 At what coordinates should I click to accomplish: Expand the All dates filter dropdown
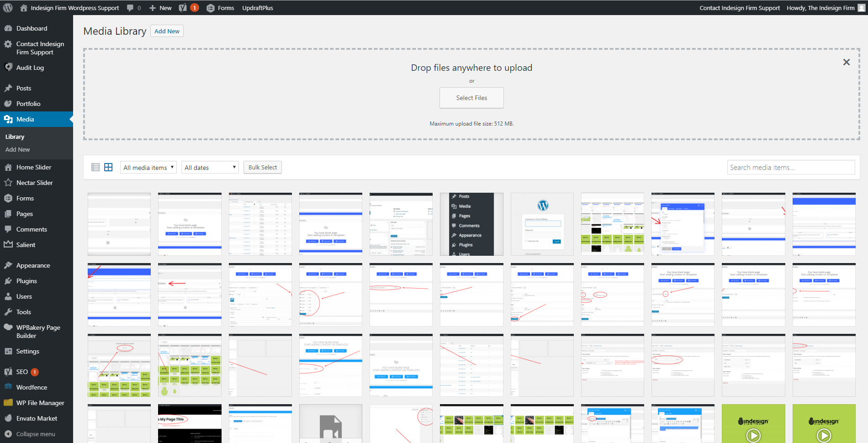pyautogui.click(x=210, y=167)
